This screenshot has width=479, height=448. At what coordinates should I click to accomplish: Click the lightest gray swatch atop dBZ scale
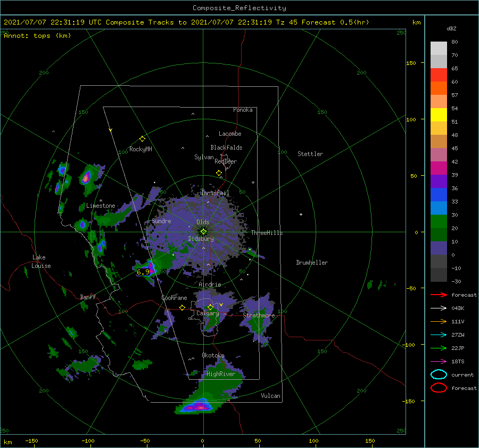(439, 48)
